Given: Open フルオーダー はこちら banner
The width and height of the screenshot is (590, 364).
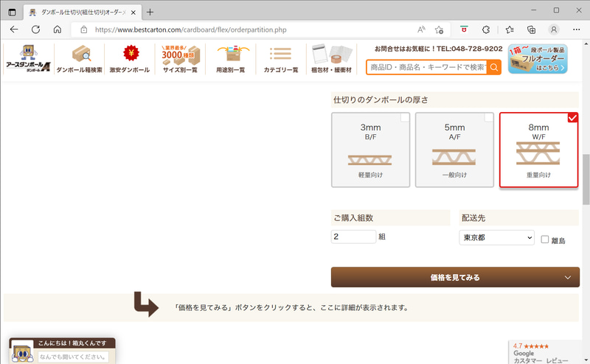Looking at the screenshot, I should (538, 59).
